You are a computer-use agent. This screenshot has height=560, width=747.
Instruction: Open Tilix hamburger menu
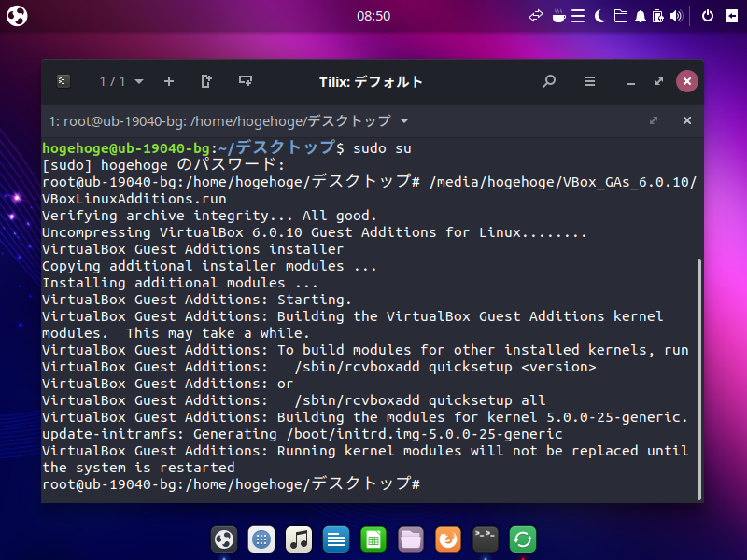pos(590,81)
